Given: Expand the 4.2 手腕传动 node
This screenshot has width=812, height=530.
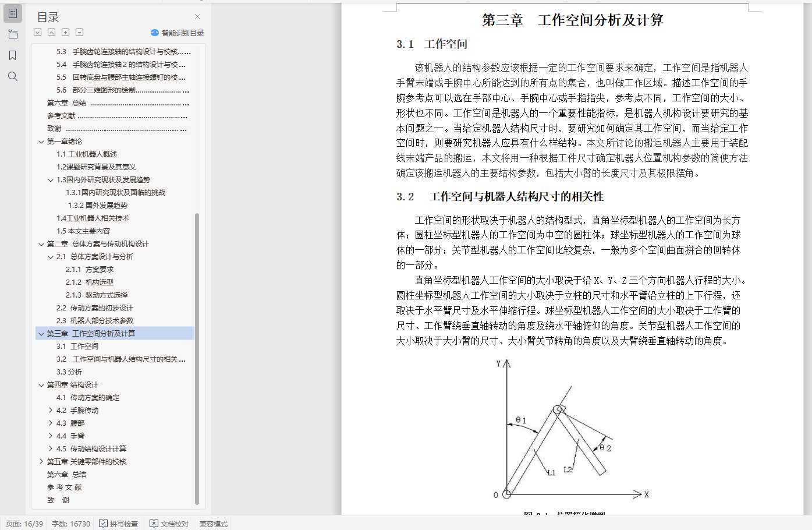Looking at the screenshot, I should (x=51, y=411).
